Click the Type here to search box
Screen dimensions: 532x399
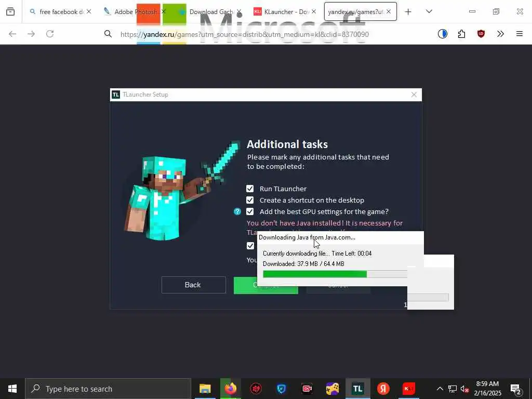coord(108,389)
